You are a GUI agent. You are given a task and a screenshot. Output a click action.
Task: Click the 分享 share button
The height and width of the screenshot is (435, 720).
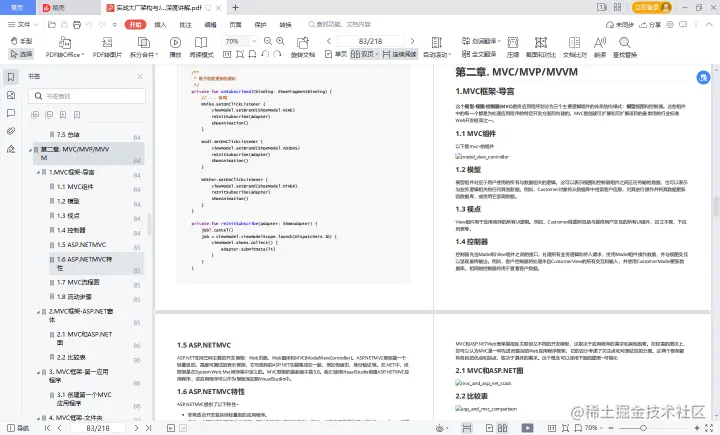[650, 24]
